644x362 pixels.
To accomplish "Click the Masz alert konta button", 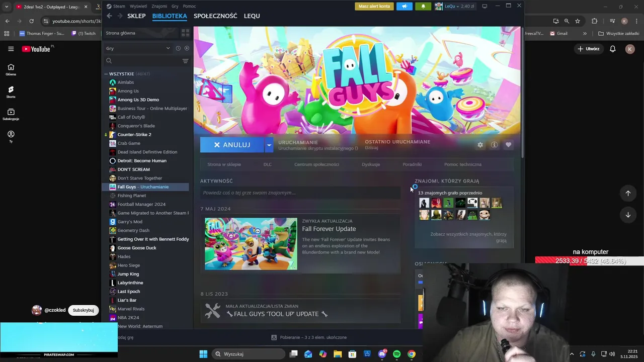I will (374, 6).
